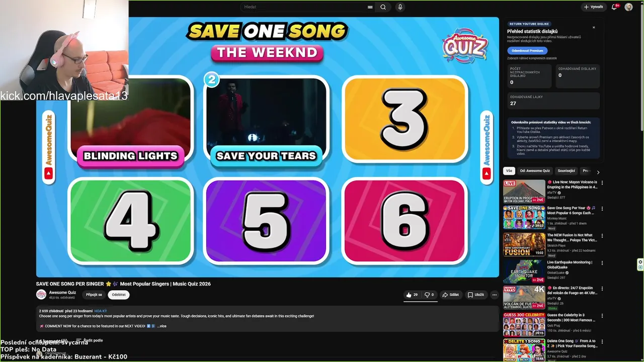Click the Odhadované lajky value 27
Viewport: 644px width, 362px height.
click(513, 104)
